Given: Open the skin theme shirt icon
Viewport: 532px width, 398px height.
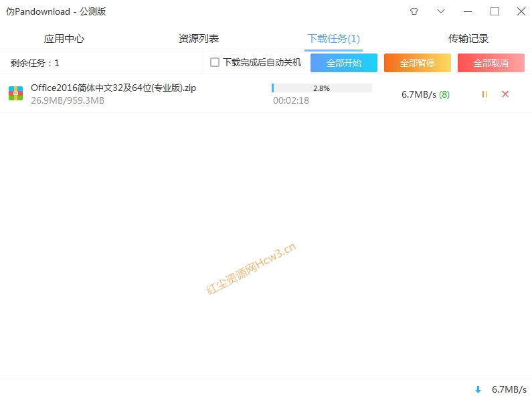Looking at the screenshot, I should point(414,11).
